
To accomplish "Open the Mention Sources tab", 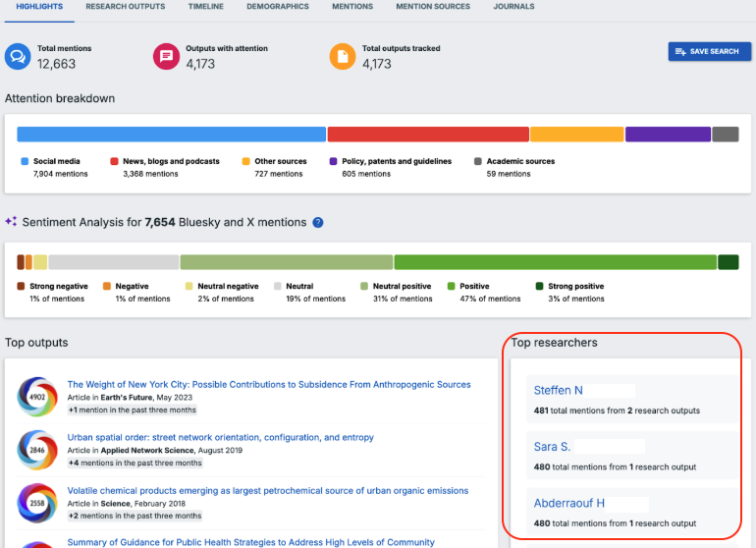I will pos(433,7).
